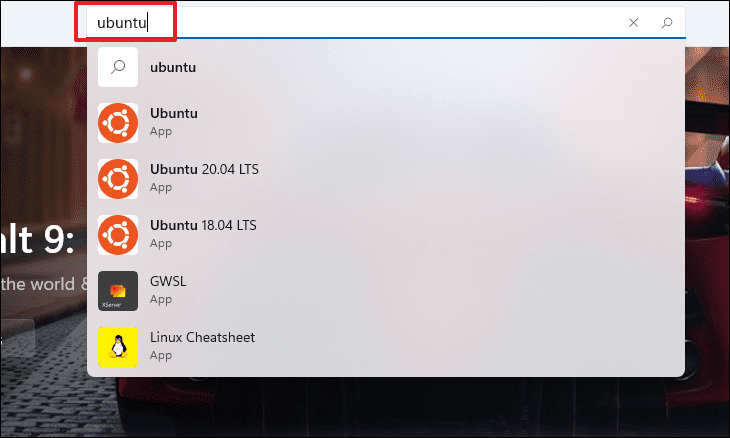Screen dimensions: 730x438
Task: Open the GWSL app result
Action: pos(385,291)
